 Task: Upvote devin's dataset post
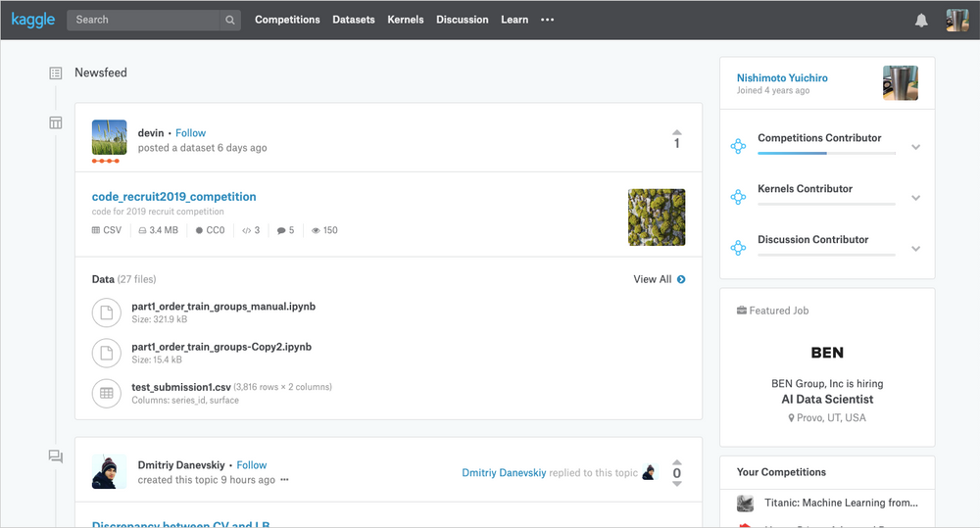677,132
